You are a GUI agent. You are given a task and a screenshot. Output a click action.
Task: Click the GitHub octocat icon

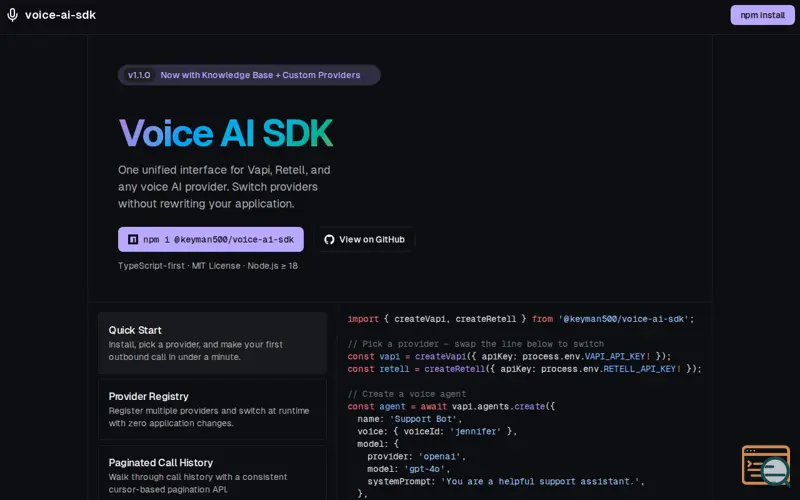329,239
